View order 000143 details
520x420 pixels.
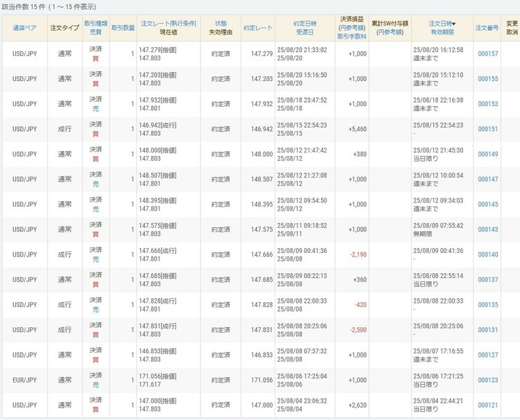click(x=488, y=229)
